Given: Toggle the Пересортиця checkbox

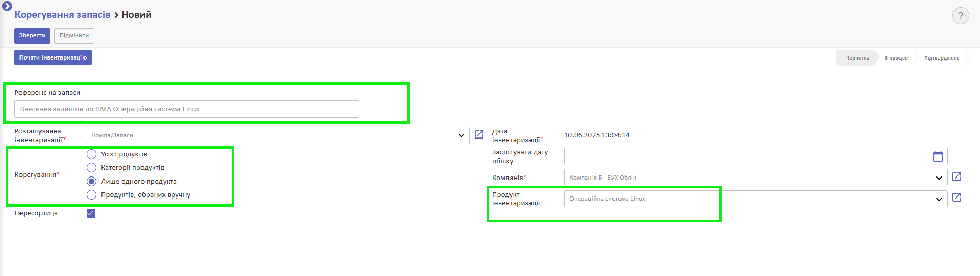Looking at the screenshot, I should (x=91, y=213).
